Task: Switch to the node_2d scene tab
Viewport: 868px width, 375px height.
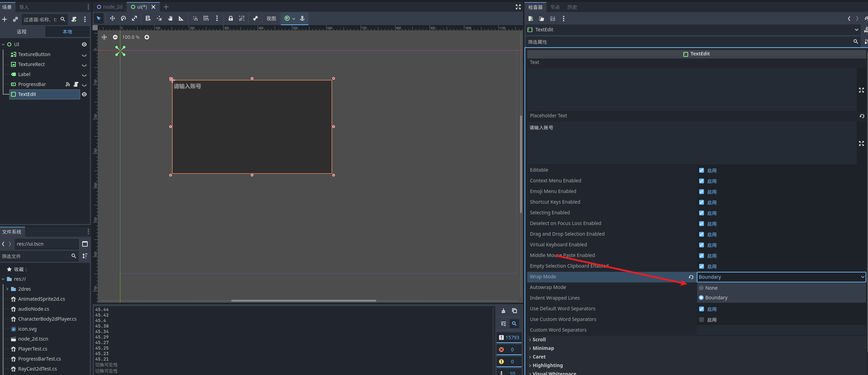Action: [110, 7]
